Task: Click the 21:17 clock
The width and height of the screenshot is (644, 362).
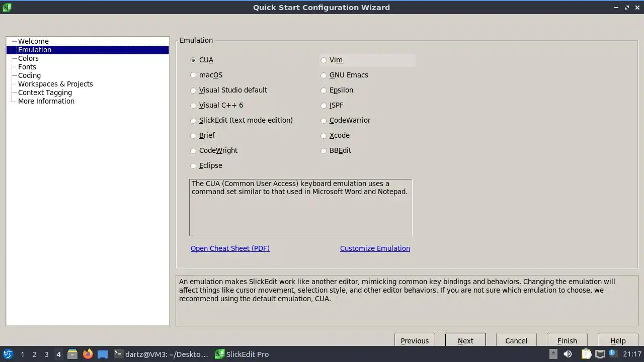Action: point(632,354)
